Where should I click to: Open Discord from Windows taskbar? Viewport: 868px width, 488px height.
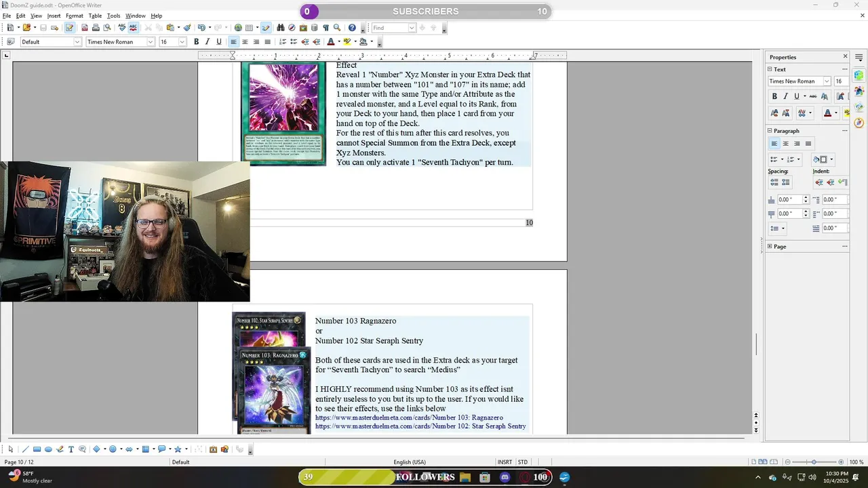505,477
